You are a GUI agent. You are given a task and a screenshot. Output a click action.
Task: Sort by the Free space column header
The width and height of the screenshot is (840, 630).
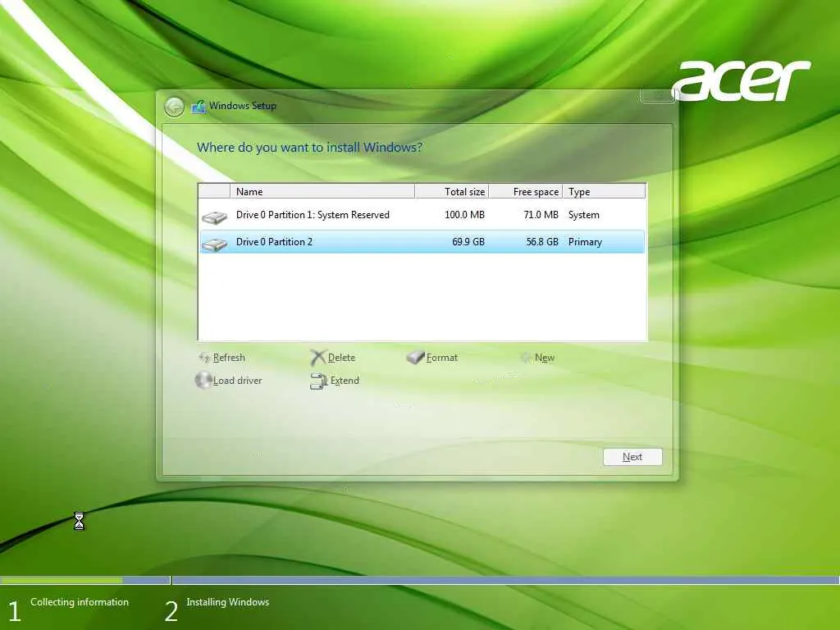[x=526, y=191]
